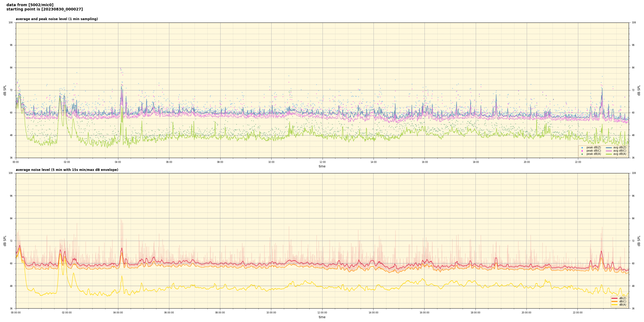Click the 16:00:00 tick label on bottom chart
The height and width of the screenshot is (322, 644).
click(424, 313)
